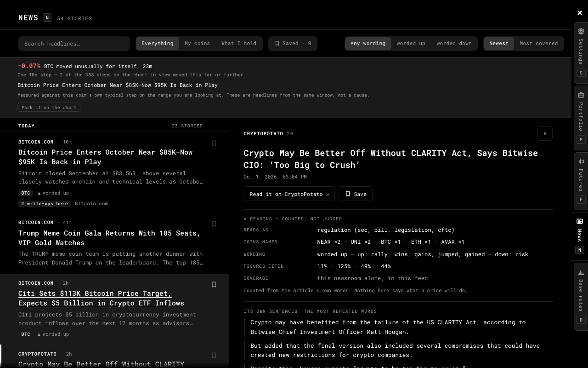Click the BTC tag under Citi story
Screen dimensions: 588x368
[26, 334]
